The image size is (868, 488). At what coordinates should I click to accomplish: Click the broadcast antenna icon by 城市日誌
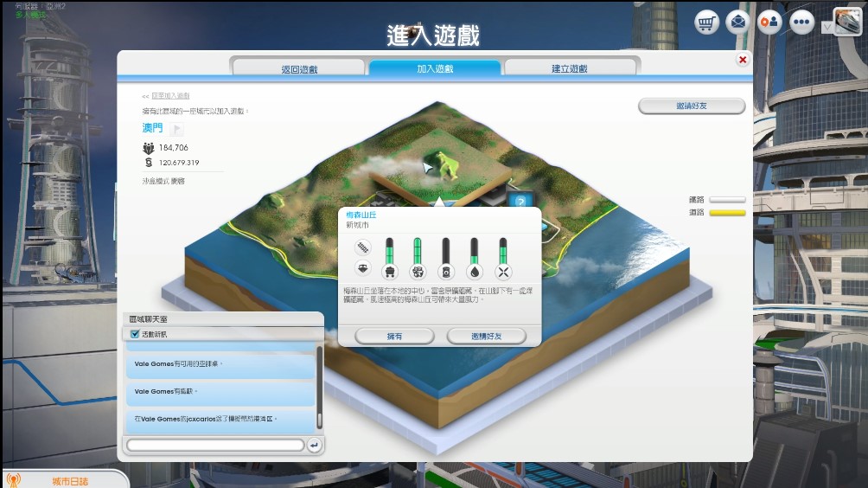(13, 480)
